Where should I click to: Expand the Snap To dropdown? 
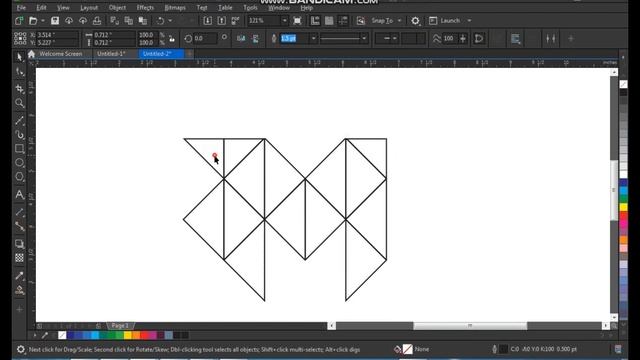tap(400, 20)
